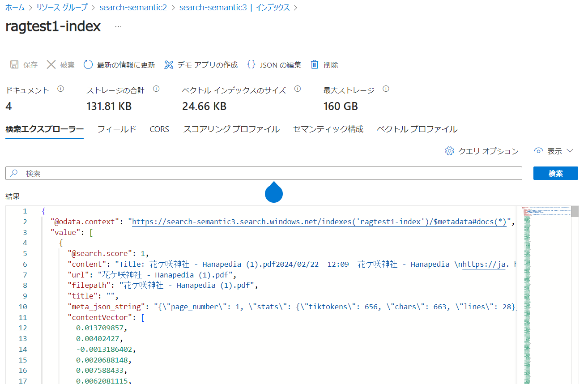Click the "value": [ line
588x384 pixels.
tap(72, 232)
